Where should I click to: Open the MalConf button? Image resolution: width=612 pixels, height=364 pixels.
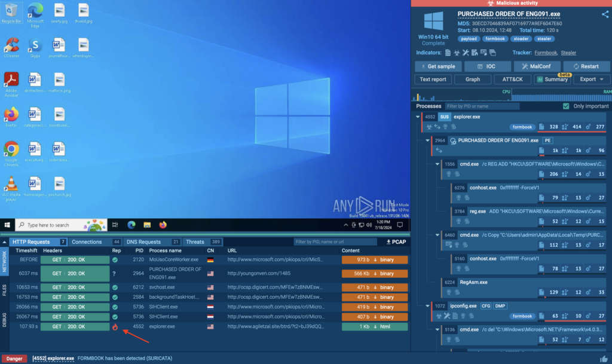pyautogui.click(x=537, y=66)
